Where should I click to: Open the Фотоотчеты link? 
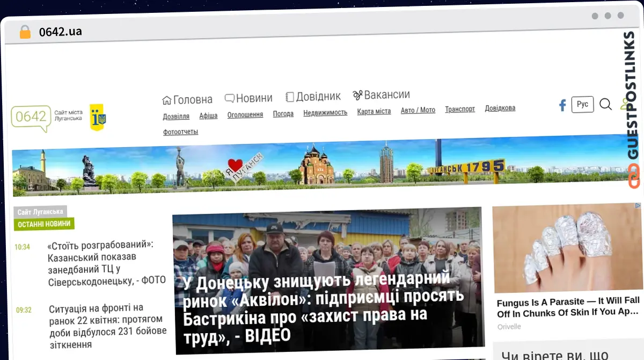point(181,132)
